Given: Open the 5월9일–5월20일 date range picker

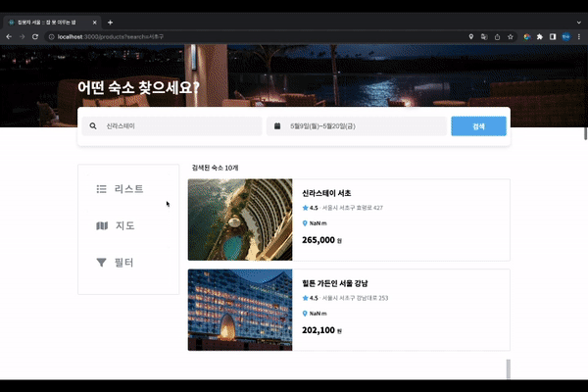Looking at the screenshot, I should [357, 126].
